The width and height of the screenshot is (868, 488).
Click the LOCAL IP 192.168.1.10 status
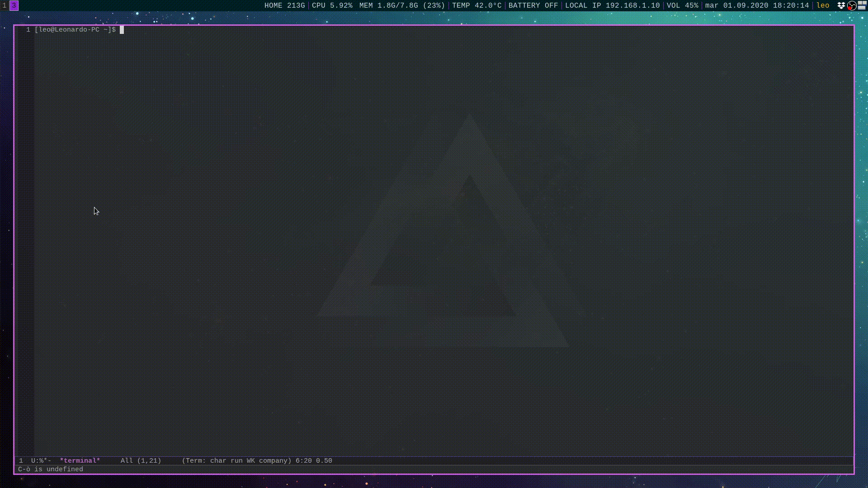click(612, 5)
